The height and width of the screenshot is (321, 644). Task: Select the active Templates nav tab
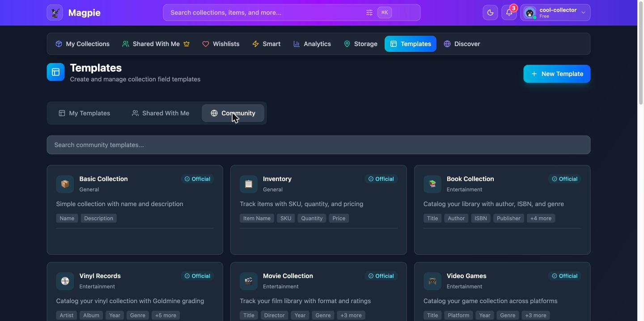(411, 44)
